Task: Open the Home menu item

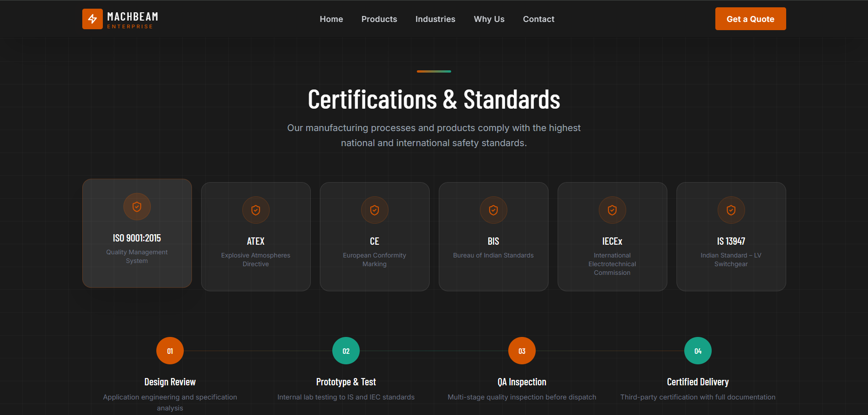Action: click(x=331, y=19)
